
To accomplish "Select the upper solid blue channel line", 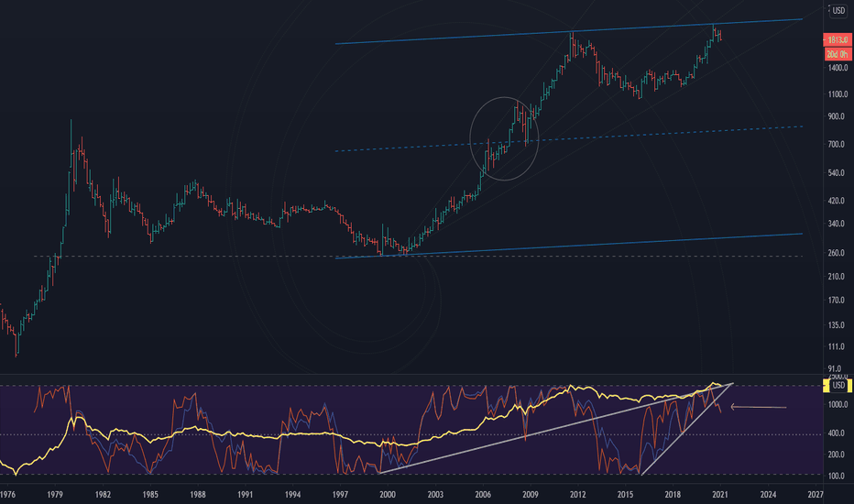I will pos(569,31).
